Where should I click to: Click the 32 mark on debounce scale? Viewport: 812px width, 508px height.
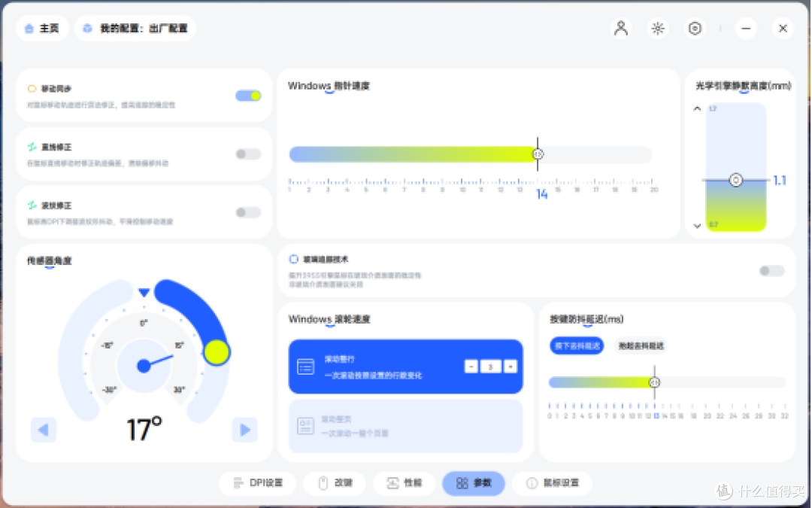tap(784, 415)
